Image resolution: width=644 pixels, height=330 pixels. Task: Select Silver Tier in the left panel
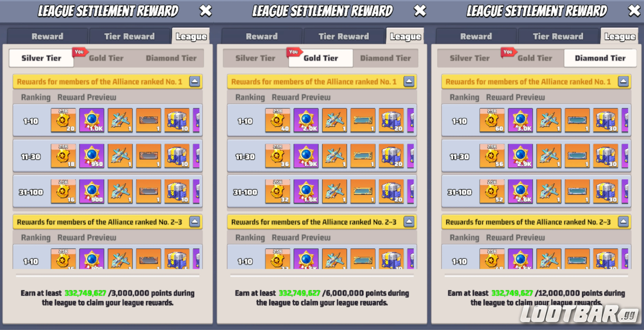pos(41,58)
